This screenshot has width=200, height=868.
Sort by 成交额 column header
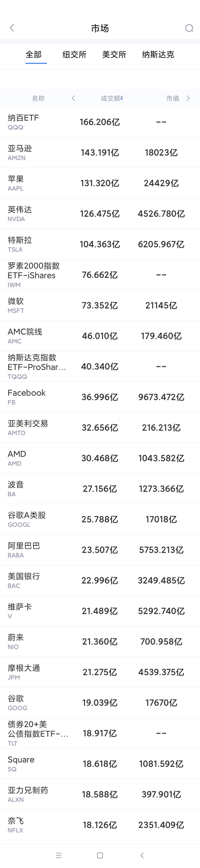tap(112, 98)
